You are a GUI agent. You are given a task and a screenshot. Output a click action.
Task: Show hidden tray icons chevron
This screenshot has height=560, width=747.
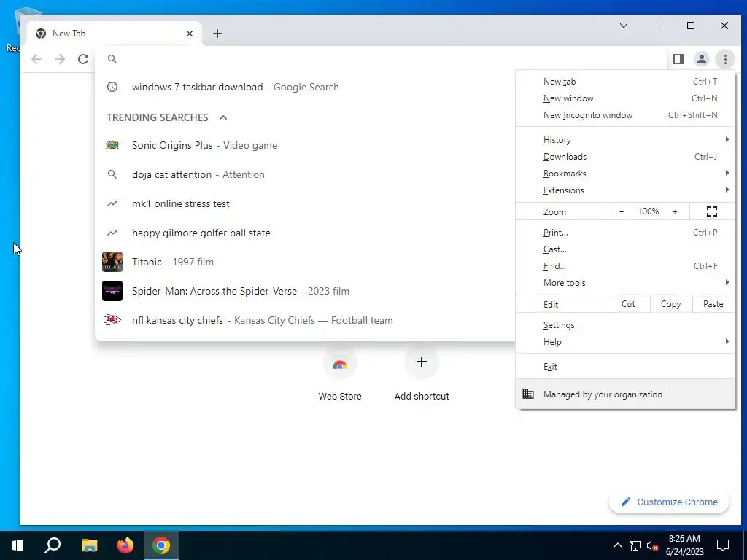pos(617,545)
